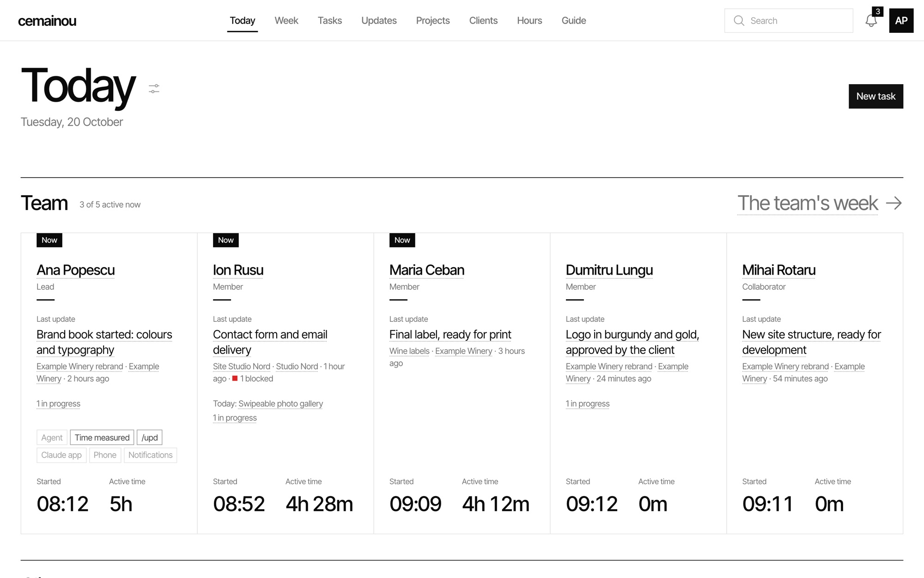Open Mihai Rotaru's profile
Screen dimensions: 924x578
[x=779, y=270]
